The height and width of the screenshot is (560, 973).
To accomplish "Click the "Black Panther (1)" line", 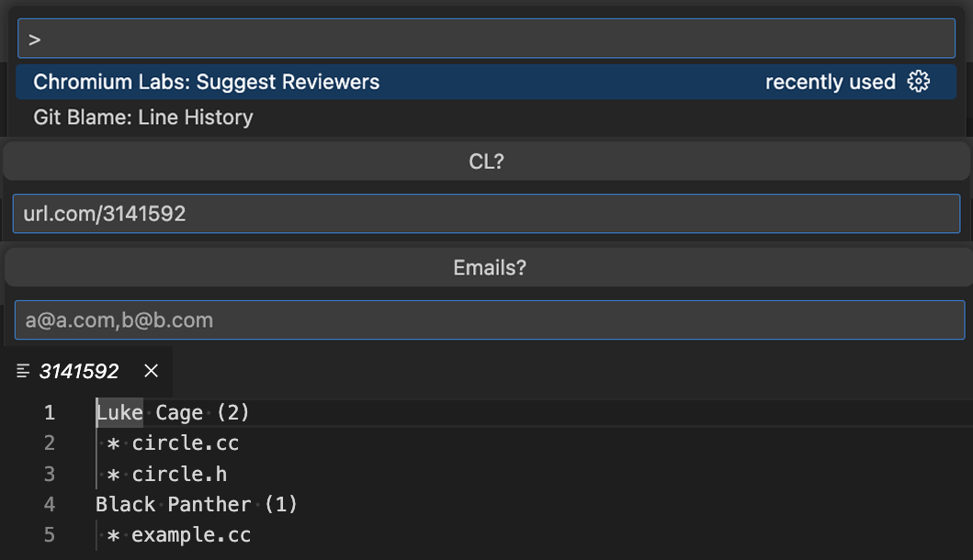I will coord(197,504).
